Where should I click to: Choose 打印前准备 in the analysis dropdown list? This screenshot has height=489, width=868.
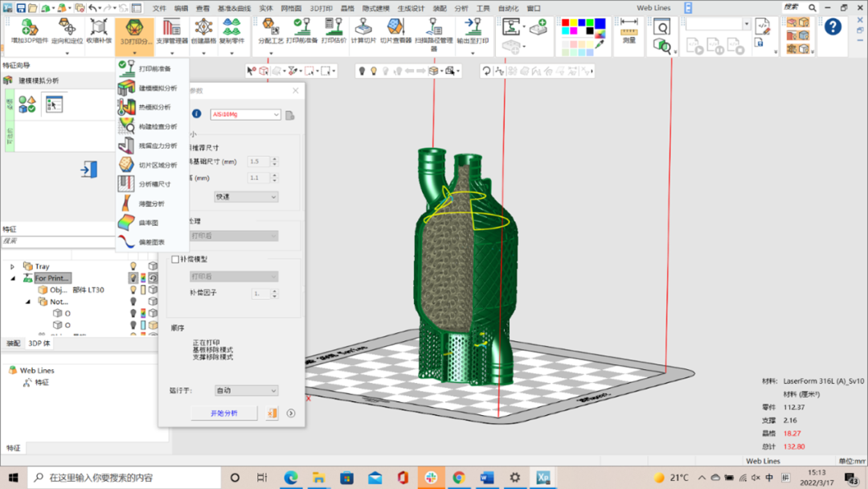(x=153, y=68)
